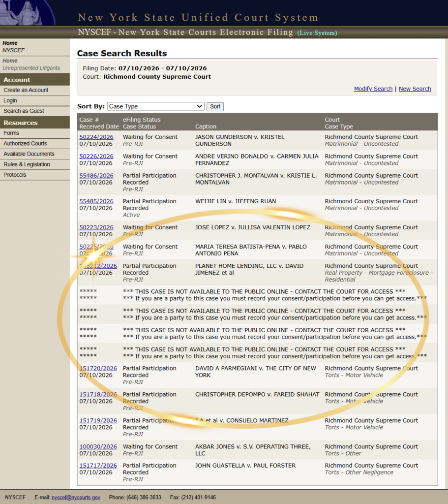Click caption CHRISTOPHER J. MONTALVAN v. KRISTIE L. MONTALVAN
This screenshot has height=504, width=448.
pos(256,179)
